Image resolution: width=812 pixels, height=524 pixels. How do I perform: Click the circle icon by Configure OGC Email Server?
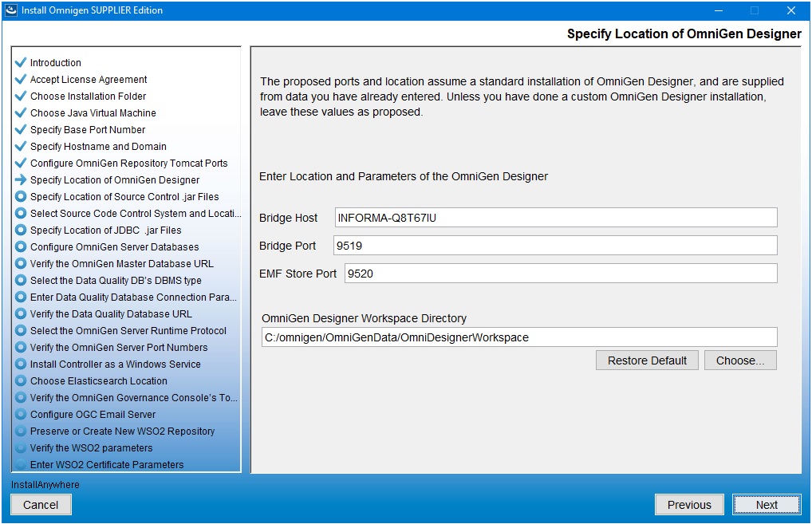[21, 414]
